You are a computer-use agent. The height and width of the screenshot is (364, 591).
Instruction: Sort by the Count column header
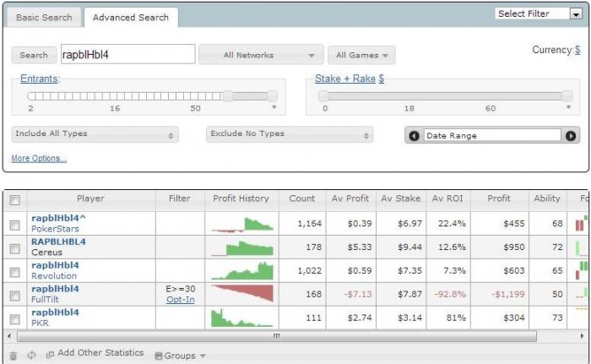pos(302,198)
